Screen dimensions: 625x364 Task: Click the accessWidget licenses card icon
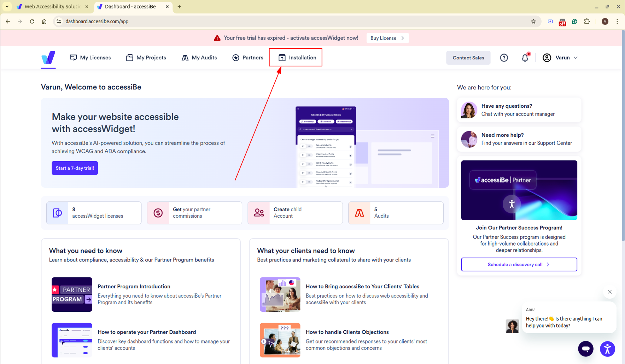57,213
